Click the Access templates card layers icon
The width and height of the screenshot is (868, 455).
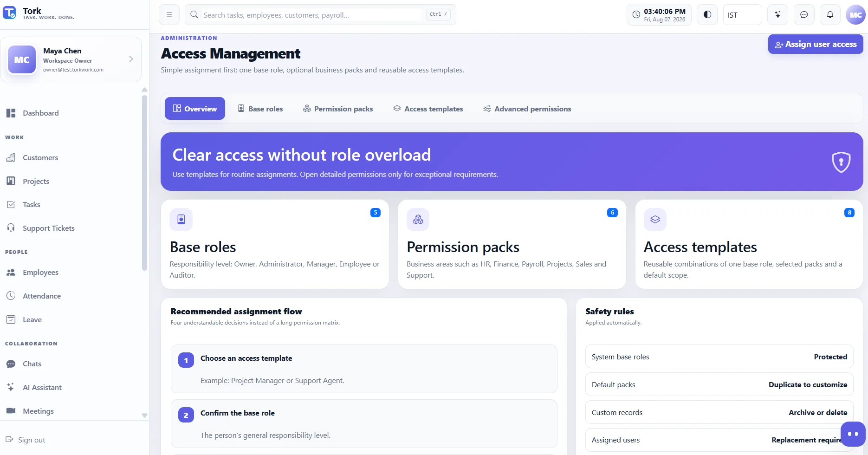pyautogui.click(x=655, y=219)
